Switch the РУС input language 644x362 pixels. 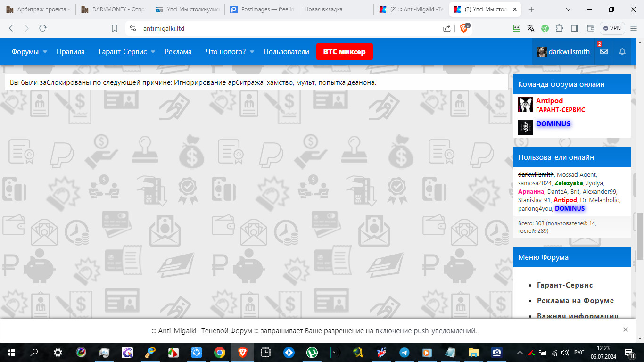[579, 352]
